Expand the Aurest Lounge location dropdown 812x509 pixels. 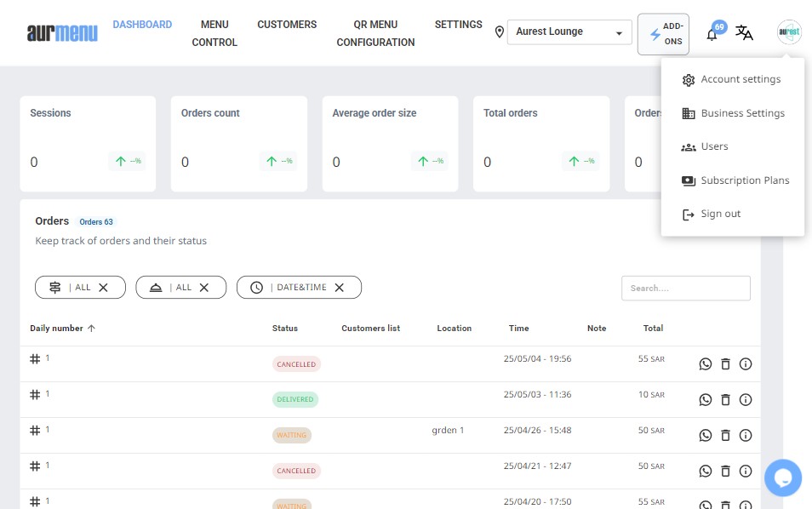[x=619, y=33]
